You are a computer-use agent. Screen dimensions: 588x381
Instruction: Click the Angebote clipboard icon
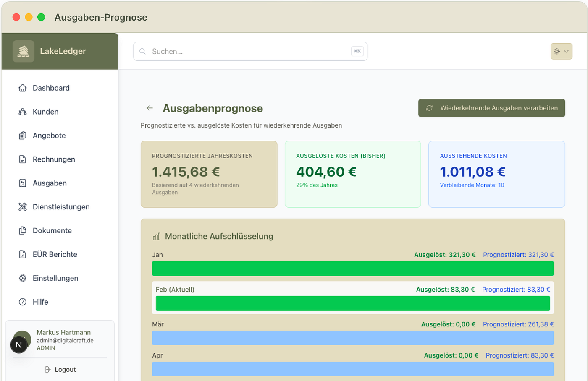tap(23, 136)
